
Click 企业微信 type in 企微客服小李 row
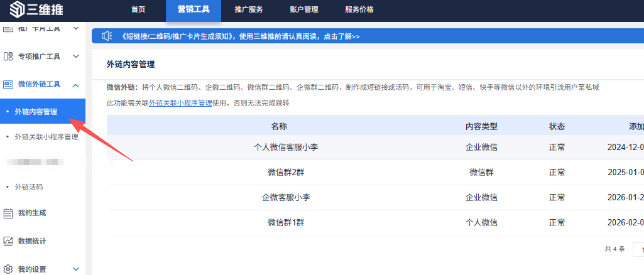point(481,197)
